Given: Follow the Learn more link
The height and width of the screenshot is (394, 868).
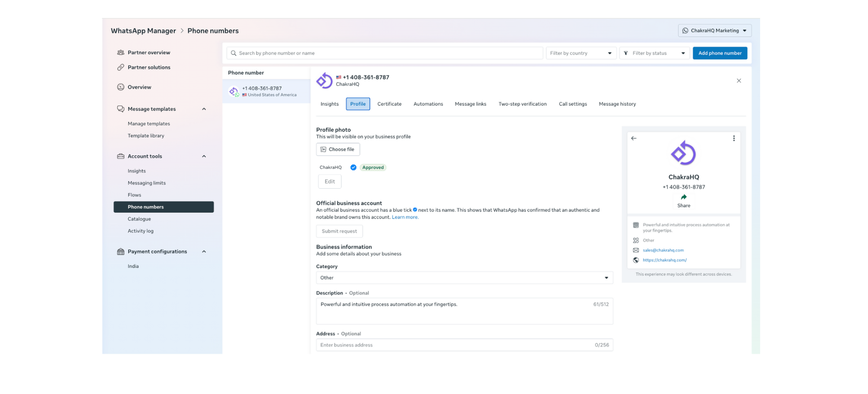Looking at the screenshot, I should click(x=405, y=217).
